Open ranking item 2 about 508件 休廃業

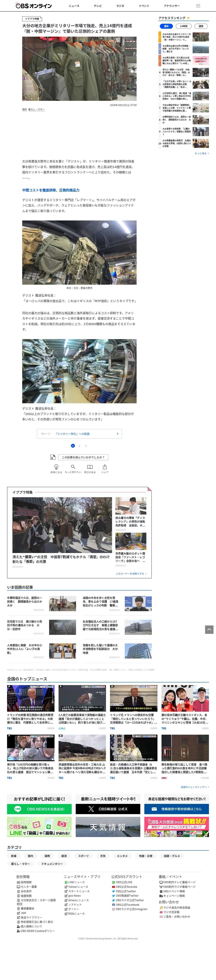coord(184,49)
